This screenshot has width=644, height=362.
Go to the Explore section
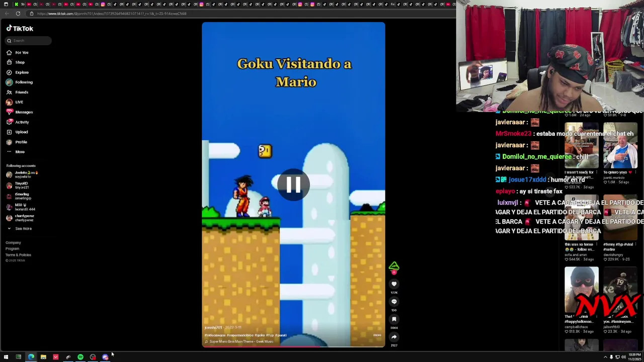(x=18, y=72)
